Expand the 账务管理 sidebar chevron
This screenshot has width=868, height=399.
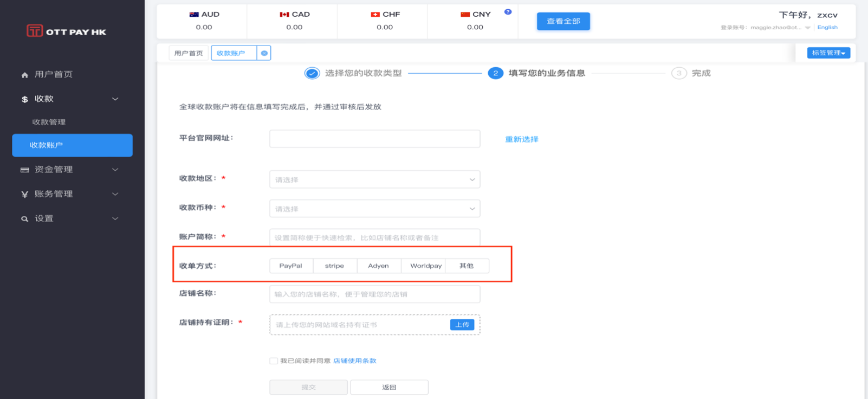(x=115, y=194)
